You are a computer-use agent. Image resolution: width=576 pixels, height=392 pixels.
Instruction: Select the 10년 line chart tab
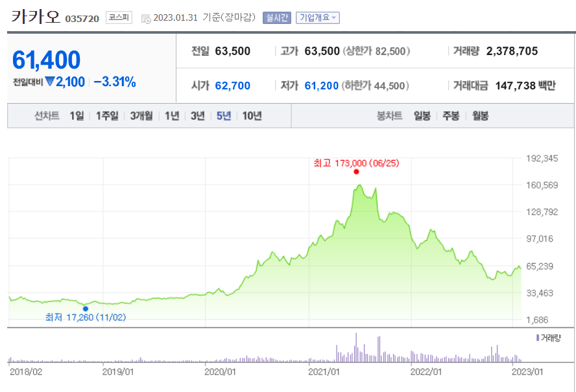pyautogui.click(x=252, y=116)
